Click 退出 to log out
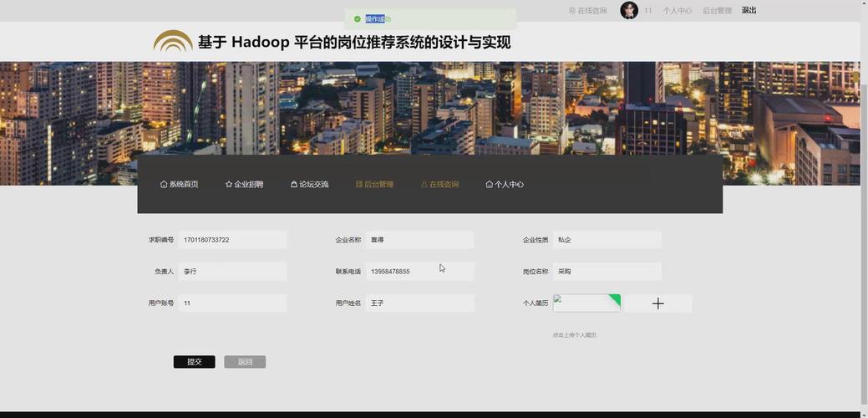 (749, 11)
